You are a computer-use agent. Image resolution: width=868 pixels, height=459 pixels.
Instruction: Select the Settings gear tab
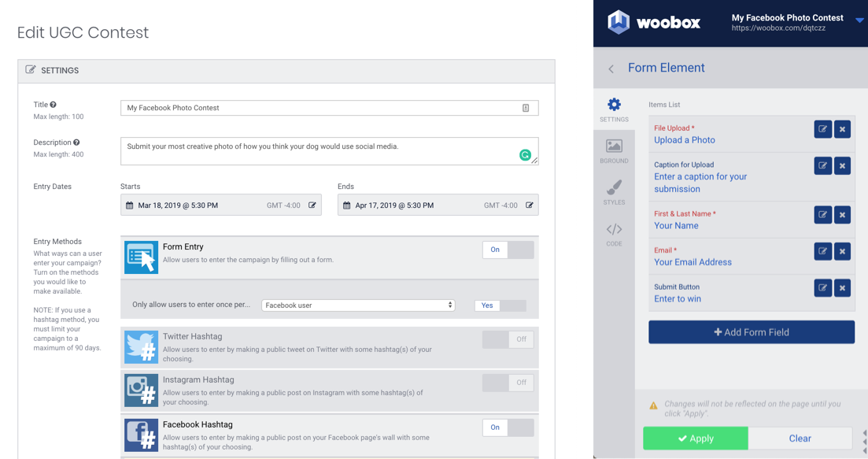pyautogui.click(x=614, y=109)
